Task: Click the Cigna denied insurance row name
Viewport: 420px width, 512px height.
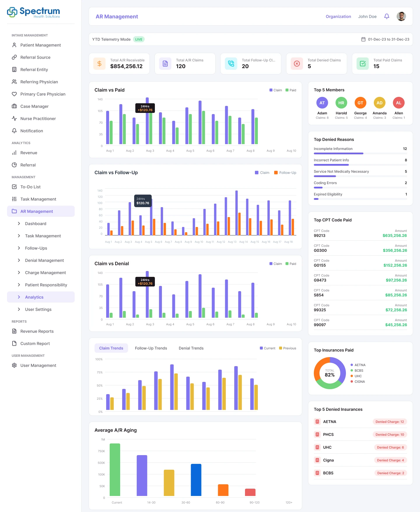Action: click(x=328, y=460)
